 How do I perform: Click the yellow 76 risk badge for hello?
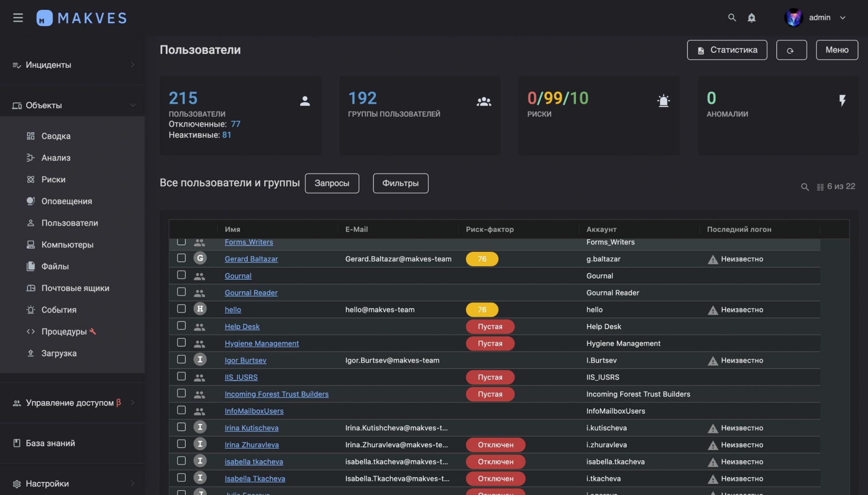(482, 310)
